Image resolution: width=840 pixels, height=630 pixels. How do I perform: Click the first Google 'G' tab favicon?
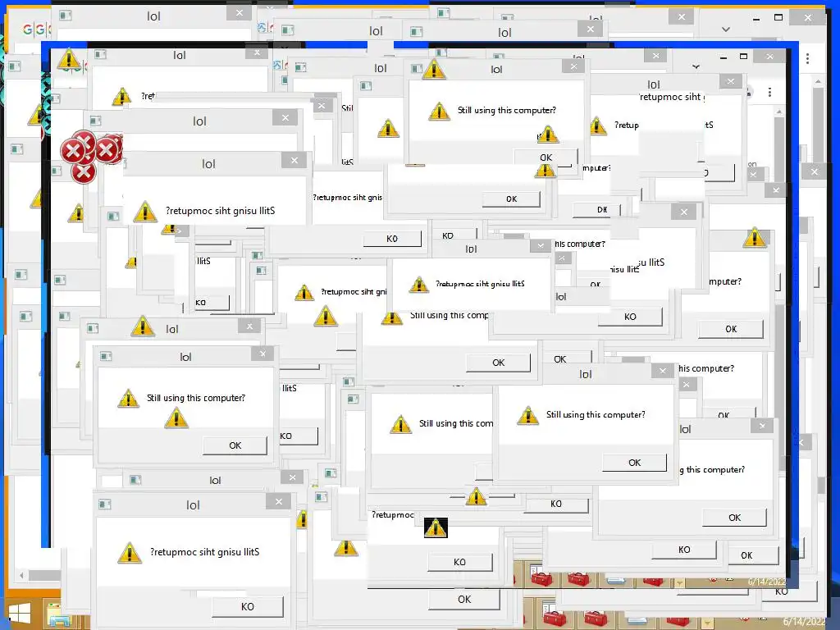tap(27, 30)
